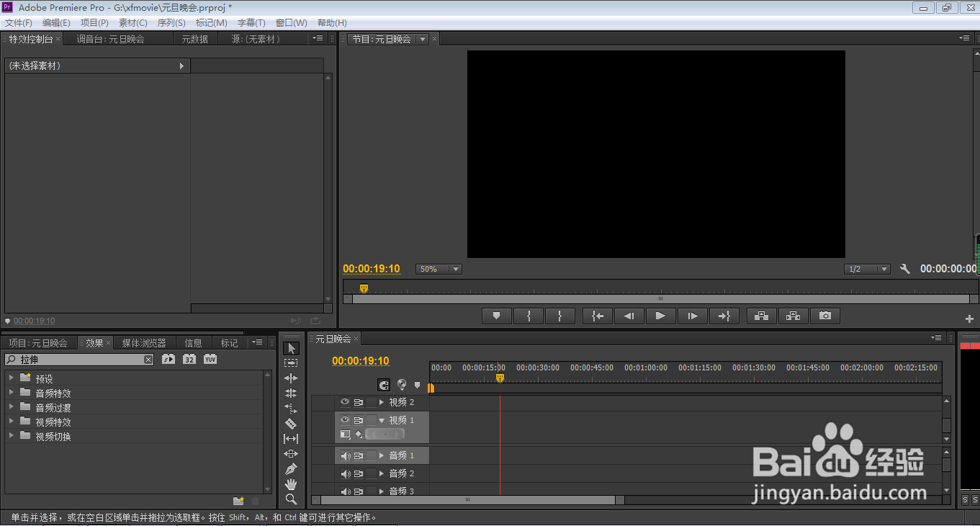Toggle 视频 1 track eye visibility
The width and height of the screenshot is (980, 526).
pos(345,420)
